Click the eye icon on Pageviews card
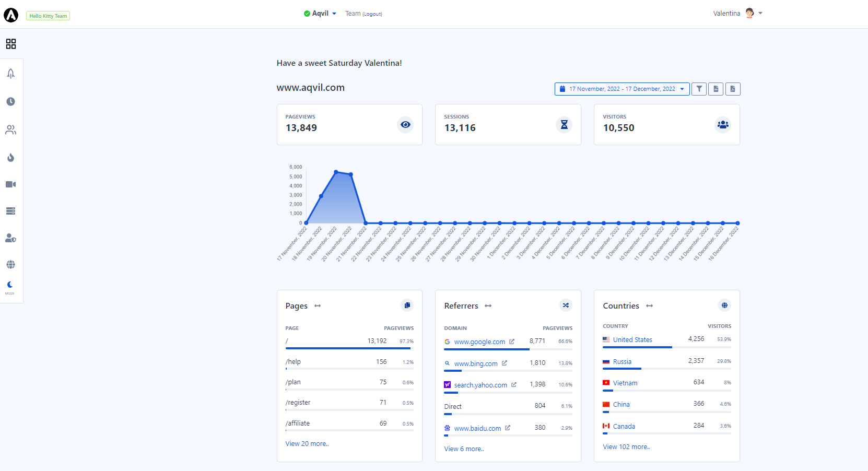The height and width of the screenshot is (471, 868). [x=405, y=124]
